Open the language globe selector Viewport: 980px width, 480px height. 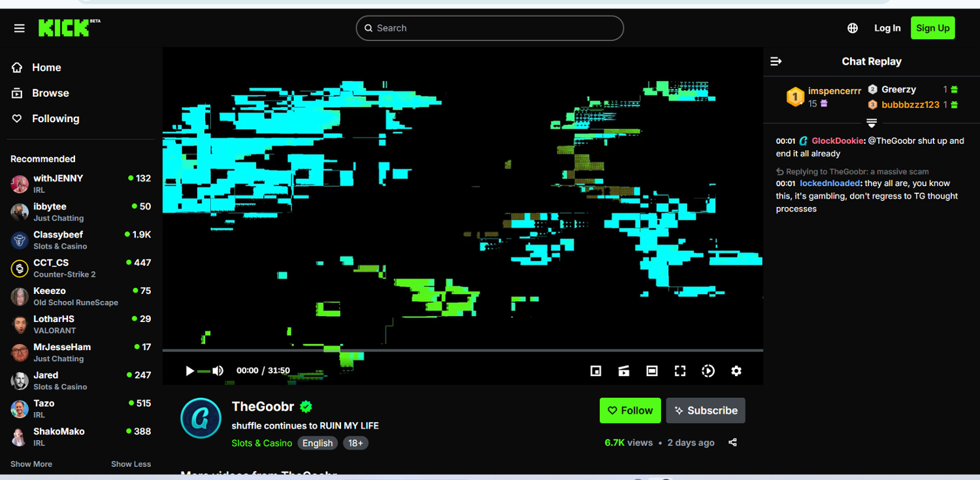(853, 28)
